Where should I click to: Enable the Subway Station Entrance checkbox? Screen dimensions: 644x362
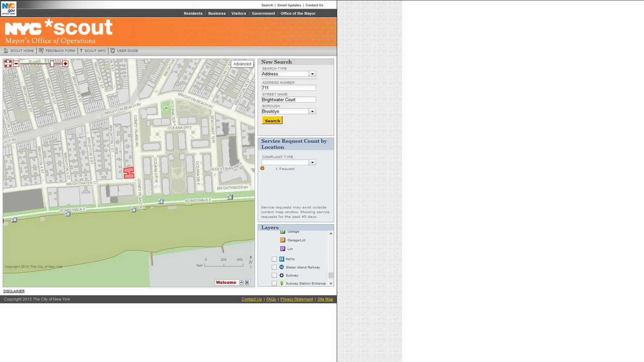(x=274, y=283)
